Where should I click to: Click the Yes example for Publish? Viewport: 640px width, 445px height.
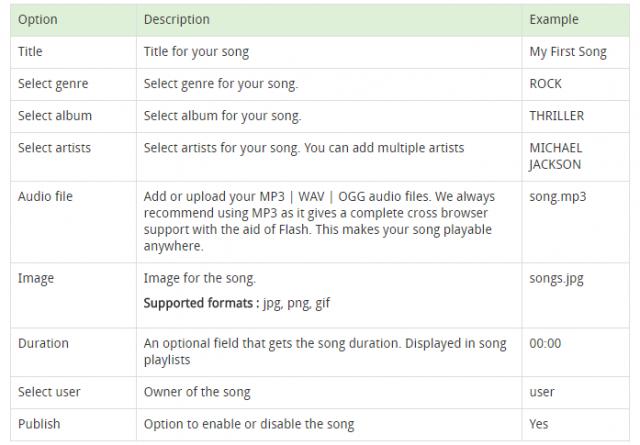(x=539, y=424)
